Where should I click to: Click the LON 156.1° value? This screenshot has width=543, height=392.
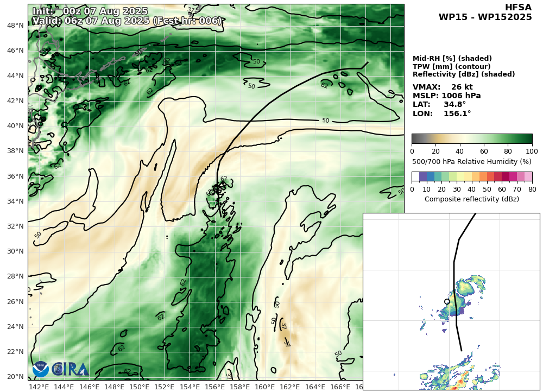(x=441, y=114)
